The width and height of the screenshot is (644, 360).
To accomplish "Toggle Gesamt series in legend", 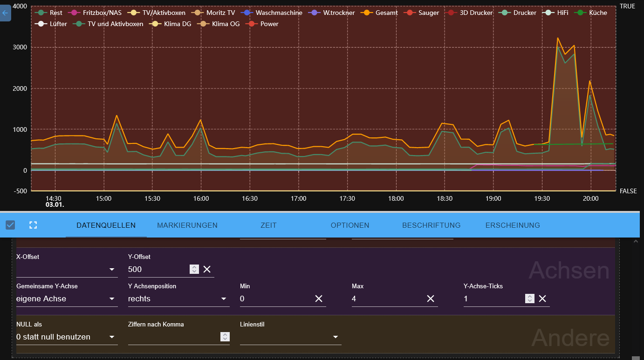I will pos(380,13).
